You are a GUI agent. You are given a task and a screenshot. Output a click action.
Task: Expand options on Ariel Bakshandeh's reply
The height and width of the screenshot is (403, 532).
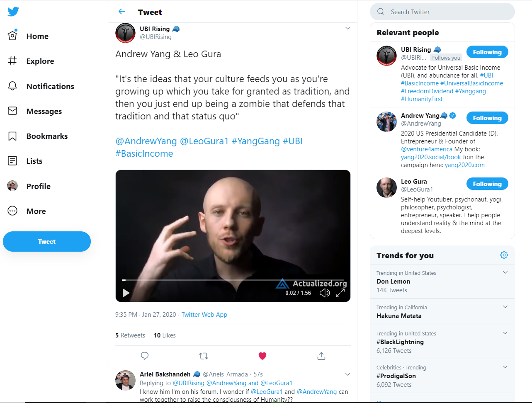pyautogui.click(x=347, y=374)
